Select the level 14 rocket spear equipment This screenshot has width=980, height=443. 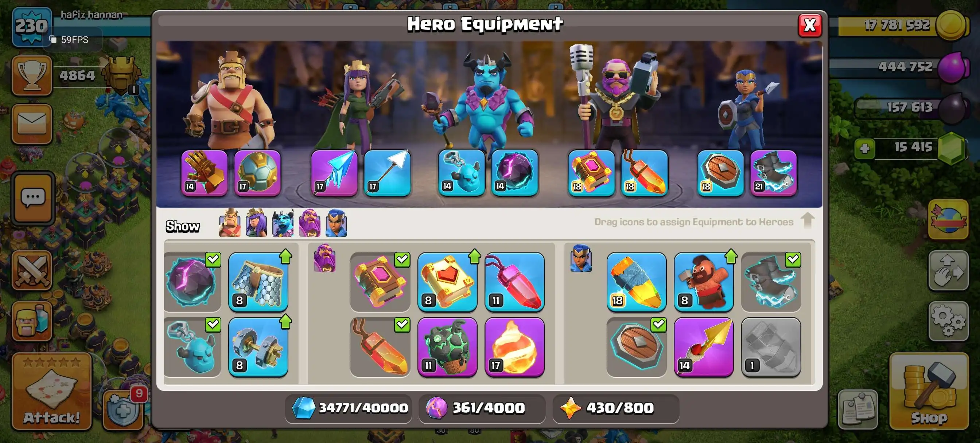click(703, 347)
